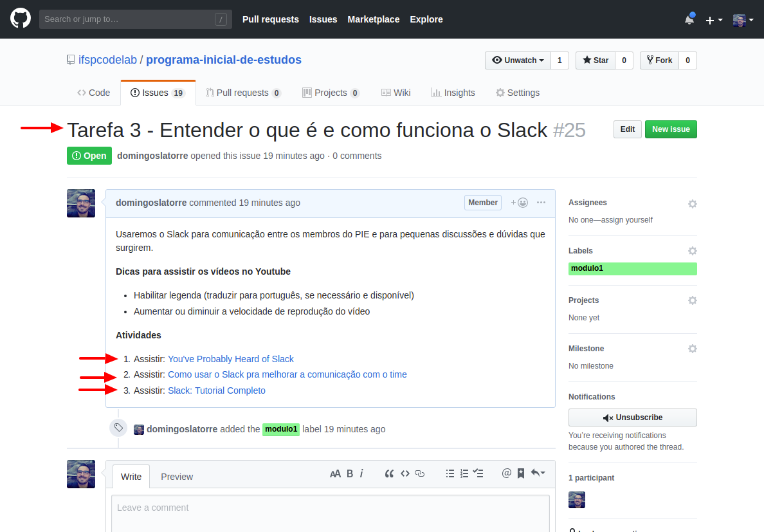
Task: Open the repository Settings tab
Action: tap(518, 93)
